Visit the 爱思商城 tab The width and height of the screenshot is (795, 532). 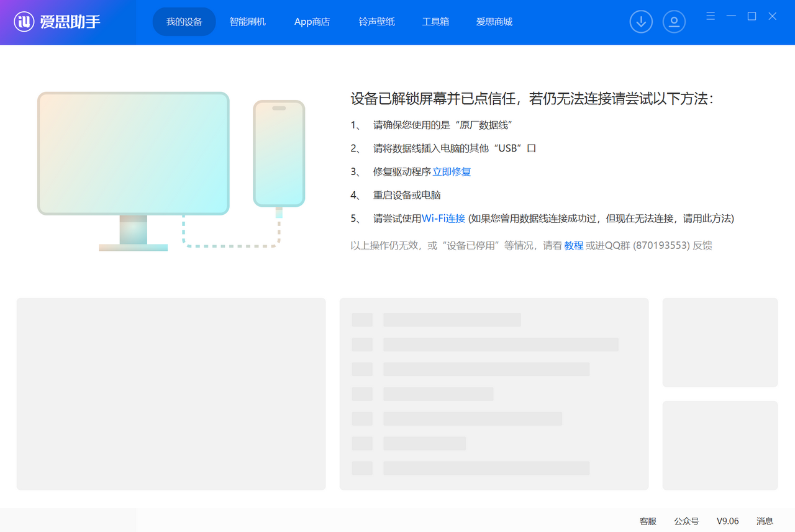pyautogui.click(x=494, y=22)
